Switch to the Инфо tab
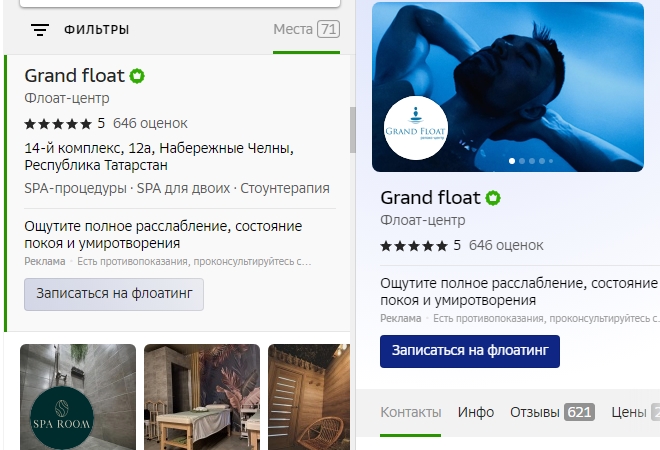This screenshot has height=450, width=660. coord(476,412)
